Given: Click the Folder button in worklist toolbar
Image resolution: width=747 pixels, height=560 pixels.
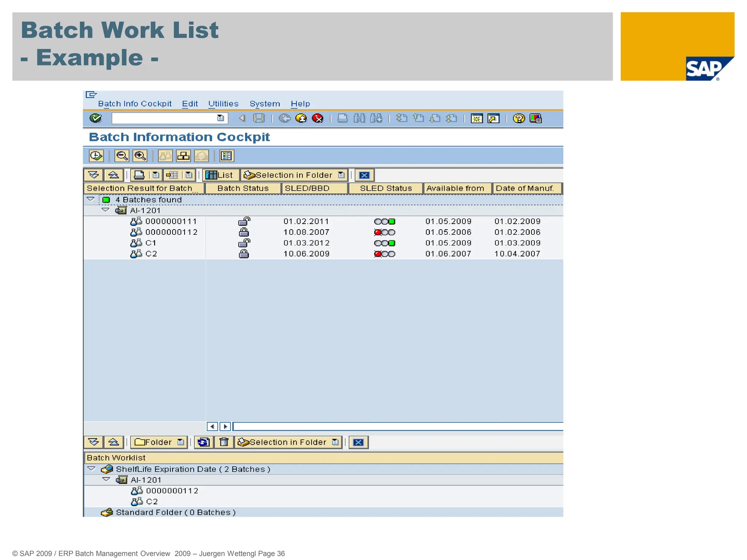Looking at the screenshot, I should (x=159, y=442).
